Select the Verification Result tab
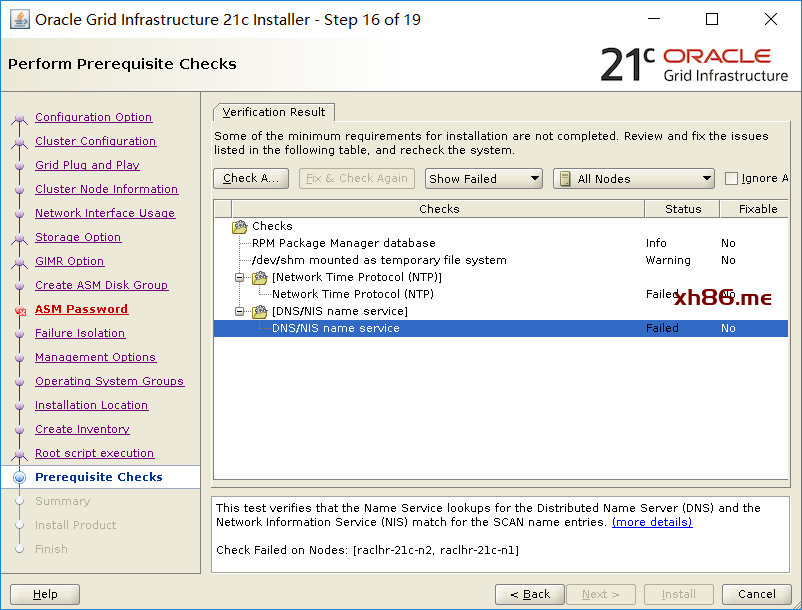The height and width of the screenshot is (610, 802). (274, 112)
